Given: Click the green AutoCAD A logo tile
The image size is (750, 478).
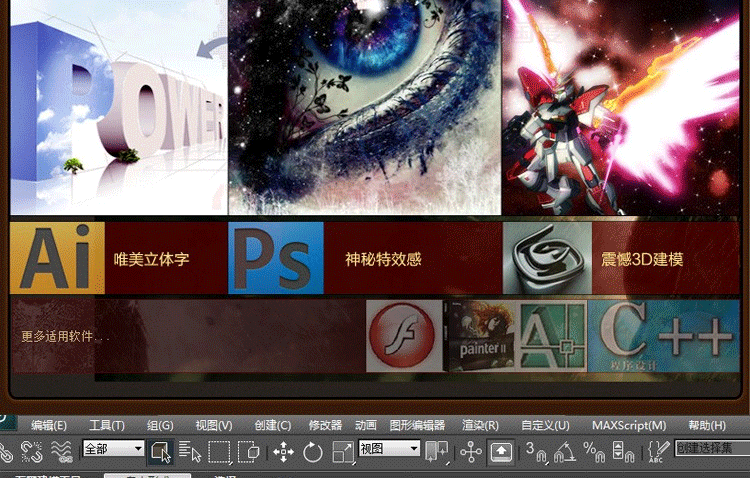Looking at the screenshot, I should 552,336.
